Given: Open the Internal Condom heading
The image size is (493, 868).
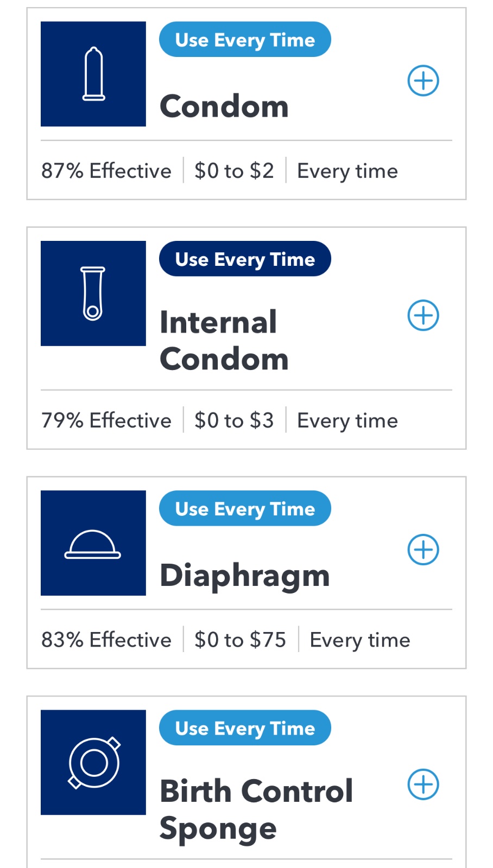Looking at the screenshot, I should (224, 341).
